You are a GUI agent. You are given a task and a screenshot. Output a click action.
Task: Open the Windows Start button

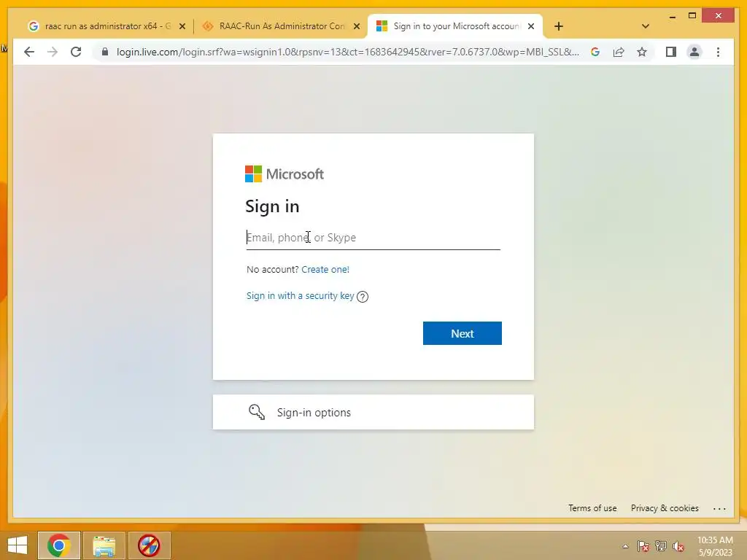coord(18,545)
